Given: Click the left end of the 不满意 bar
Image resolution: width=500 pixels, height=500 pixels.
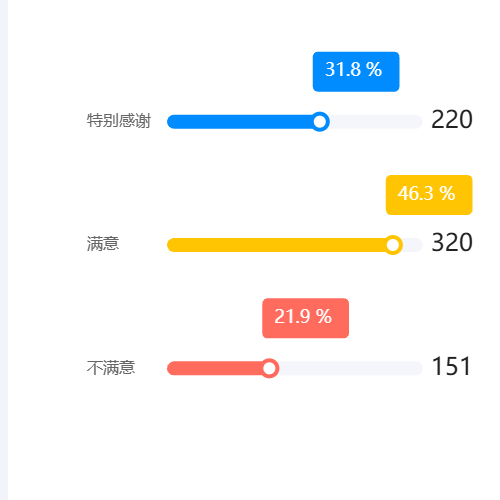Looking at the screenshot, I should coord(172,368).
